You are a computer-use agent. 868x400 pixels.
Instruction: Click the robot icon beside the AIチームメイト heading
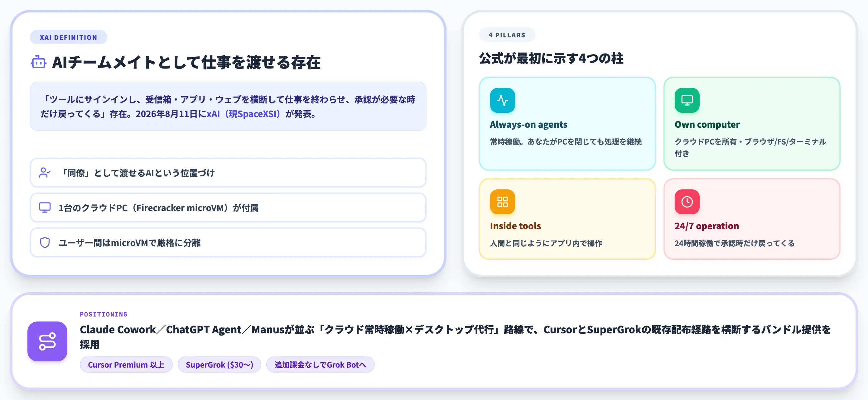(x=38, y=62)
